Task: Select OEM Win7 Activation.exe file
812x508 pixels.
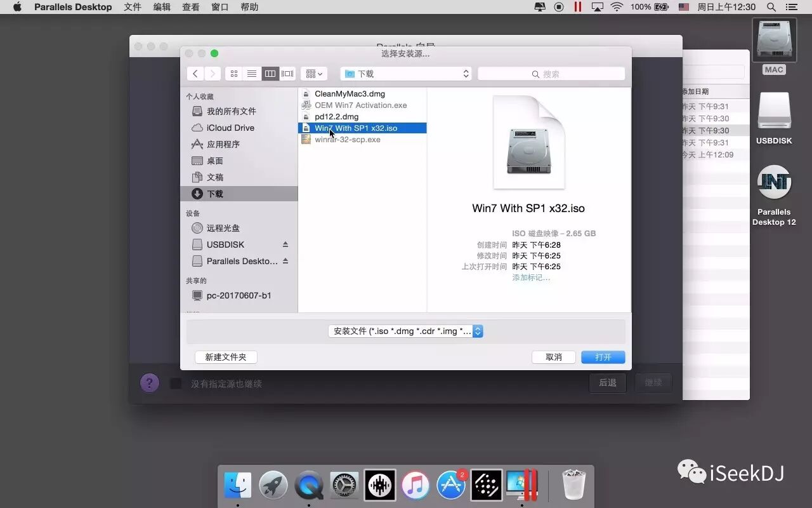Action: (362, 105)
